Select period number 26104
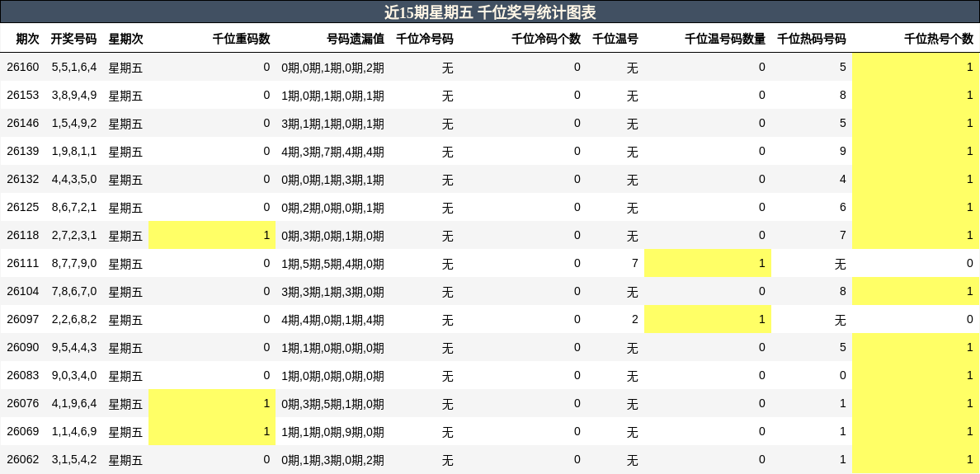Screen dimensions: 980x474 click(x=23, y=291)
